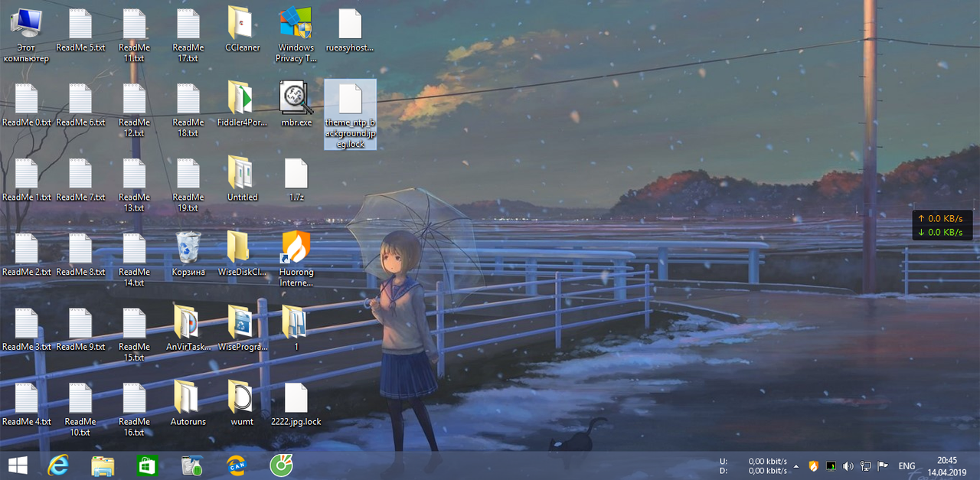This screenshot has width=980, height=480.
Task: Select the Этот компьютер desktop icon
Action: [x=26, y=35]
